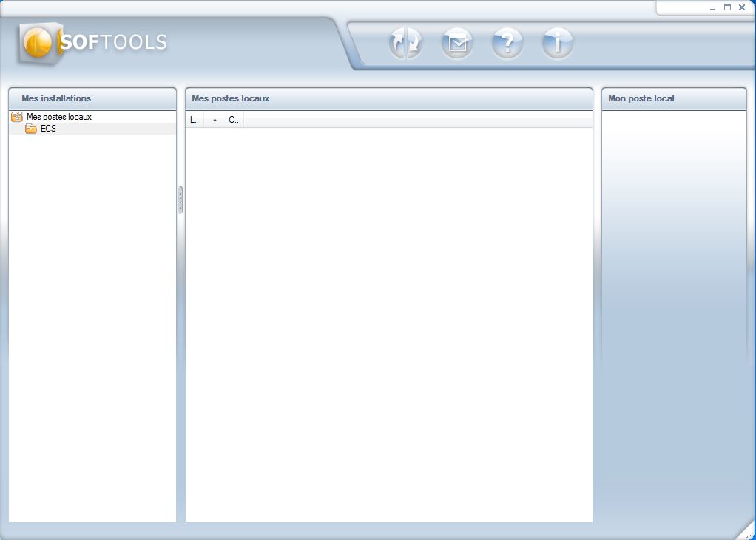
Task: Click the sort arrow column header
Action: (x=215, y=120)
